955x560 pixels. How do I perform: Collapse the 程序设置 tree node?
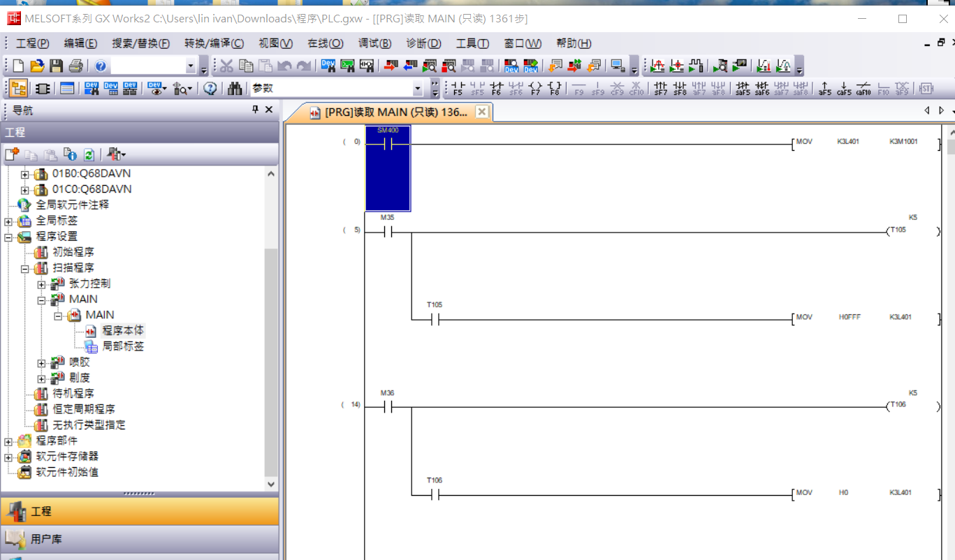tap(9, 237)
